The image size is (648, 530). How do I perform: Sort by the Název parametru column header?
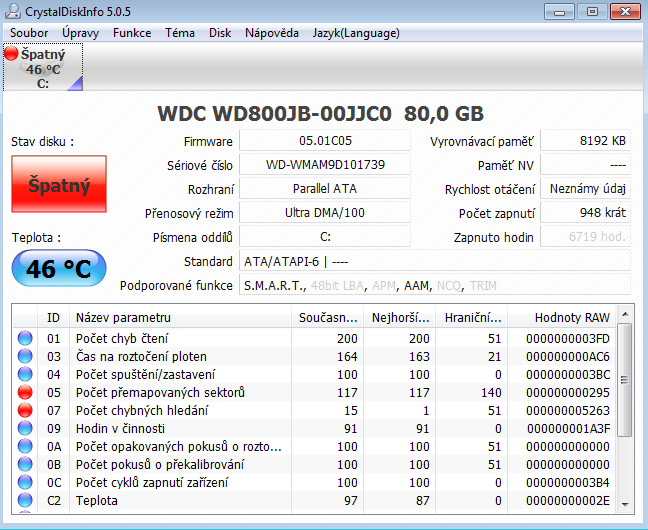(x=180, y=318)
